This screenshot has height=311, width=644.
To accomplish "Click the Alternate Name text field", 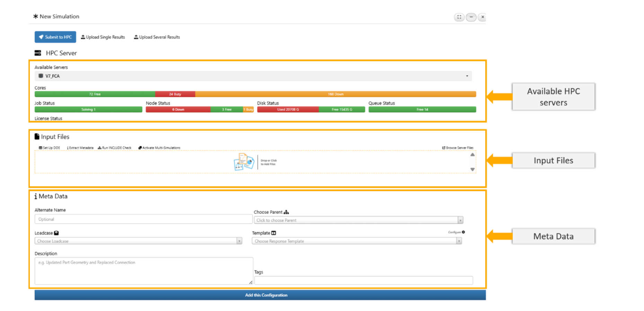I will 143,219.
